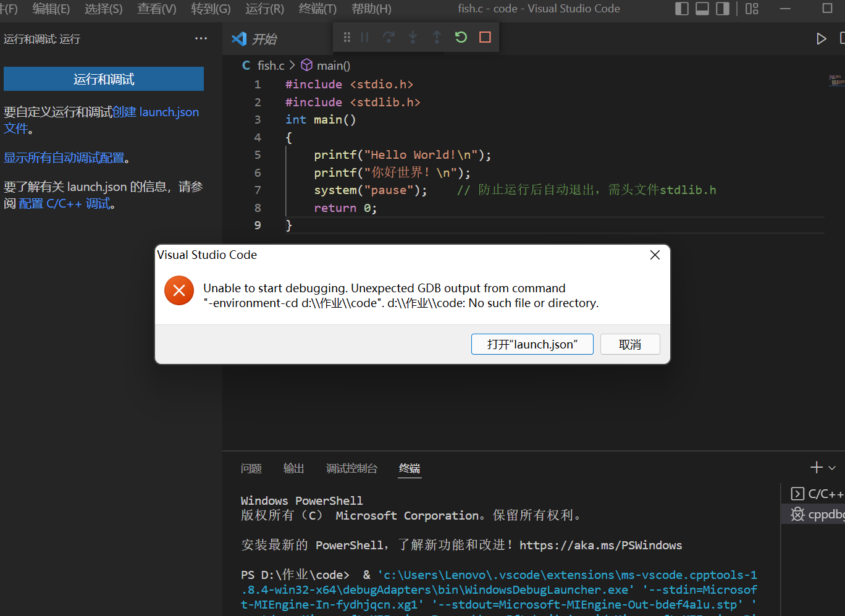Click the stdio.h include line

[349, 85]
